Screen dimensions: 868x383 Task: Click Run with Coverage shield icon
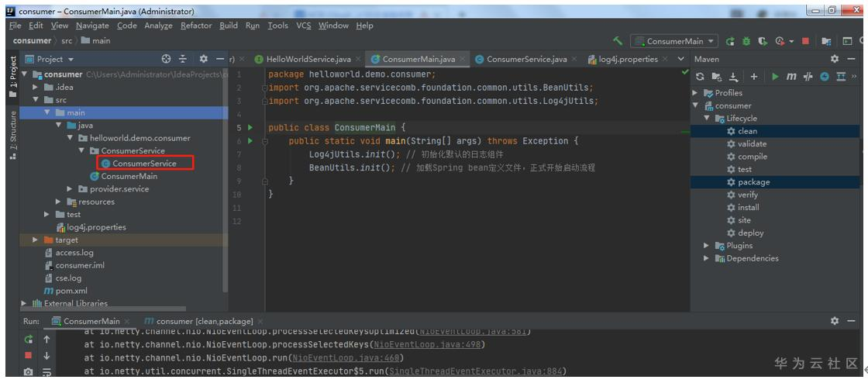coord(763,42)
